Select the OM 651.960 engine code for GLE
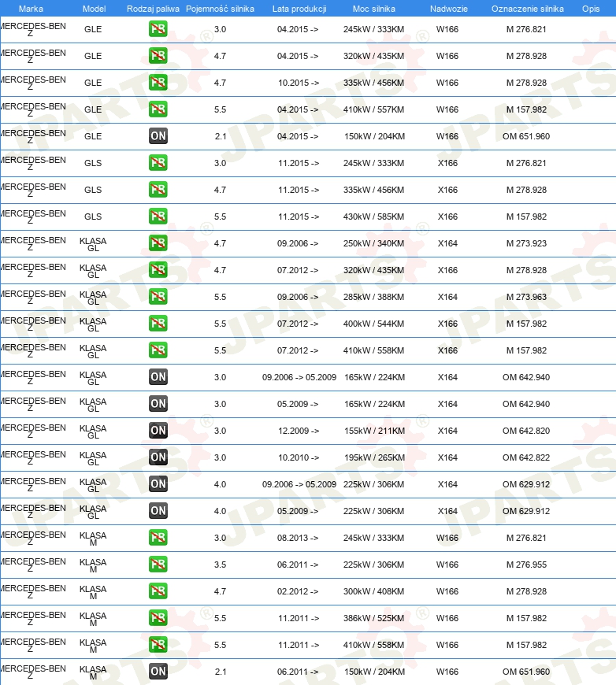 pos(526,136)
